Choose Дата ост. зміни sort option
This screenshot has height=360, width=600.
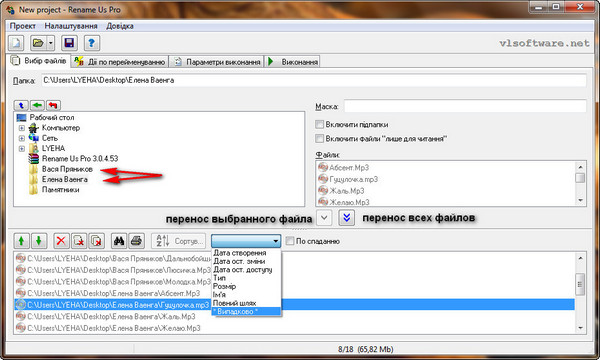pyautogui.click(x=246, y=261)
